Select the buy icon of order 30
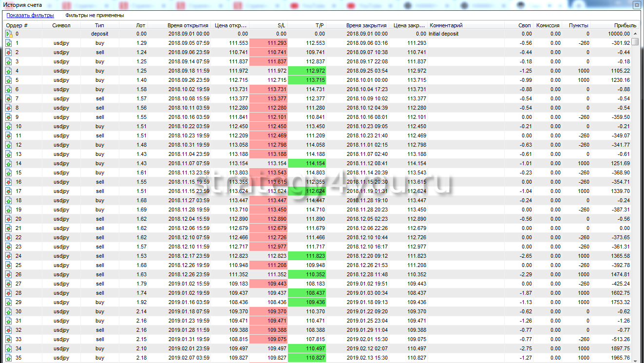 [9, 312]
